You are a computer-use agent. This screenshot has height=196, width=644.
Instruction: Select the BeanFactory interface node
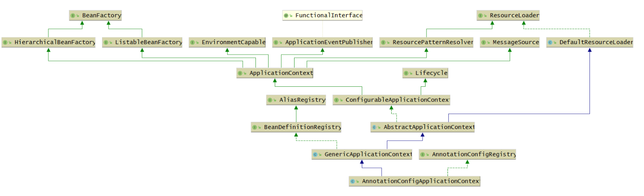click(95, 15)
